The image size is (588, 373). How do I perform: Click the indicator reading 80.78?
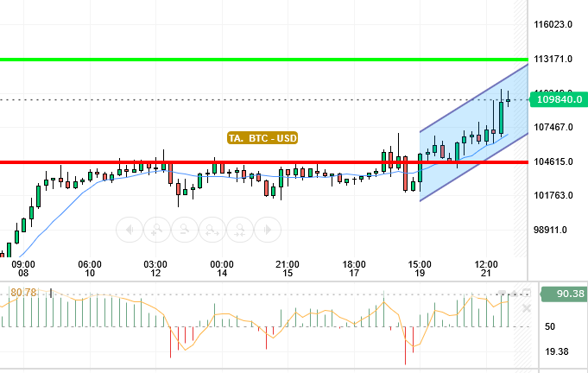tap(23, 293)
